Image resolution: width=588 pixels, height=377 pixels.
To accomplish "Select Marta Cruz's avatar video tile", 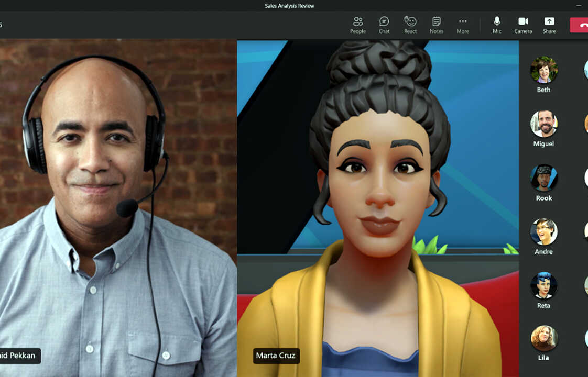I will click(x=378, y=208).
